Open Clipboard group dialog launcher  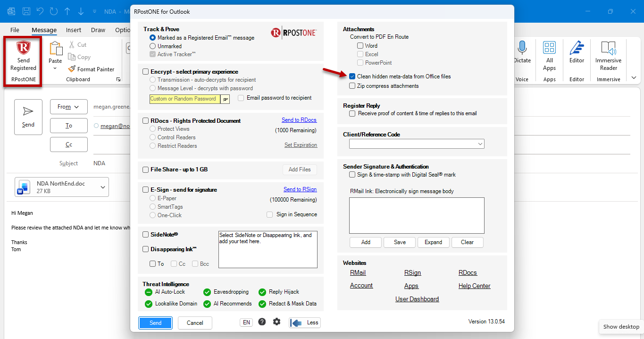[x=118, y=79]
